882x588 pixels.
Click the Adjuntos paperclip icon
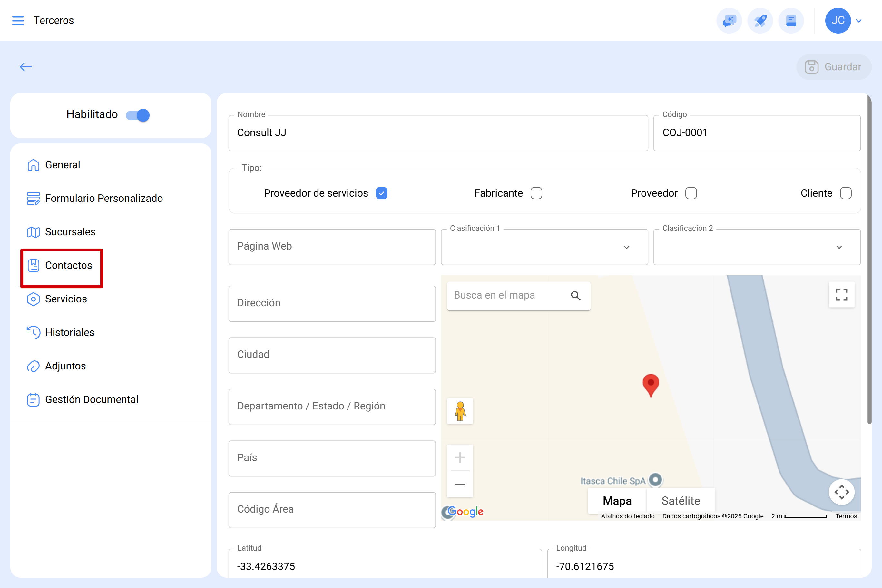[33, 367]
